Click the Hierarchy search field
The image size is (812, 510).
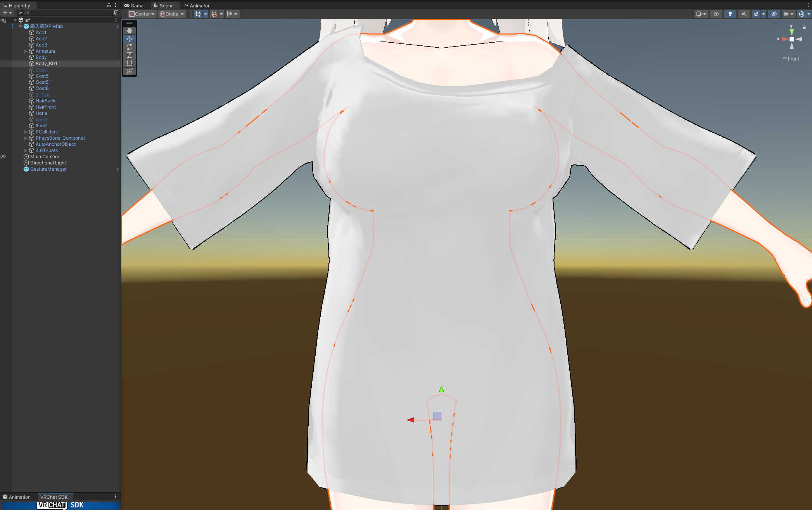(66, 13)
